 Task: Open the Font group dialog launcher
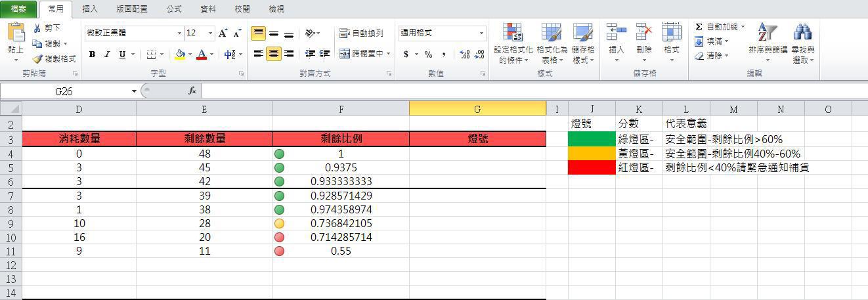[x=241, y=74]
